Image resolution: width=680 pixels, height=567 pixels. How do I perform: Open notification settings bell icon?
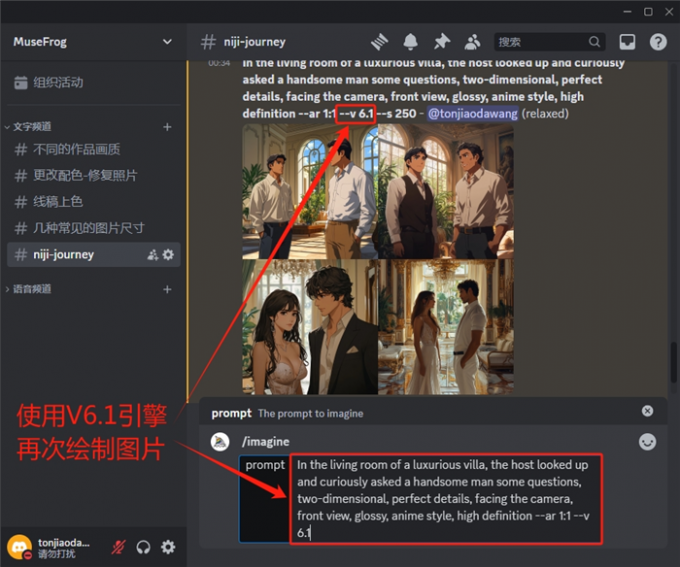[x=410, y=42]
